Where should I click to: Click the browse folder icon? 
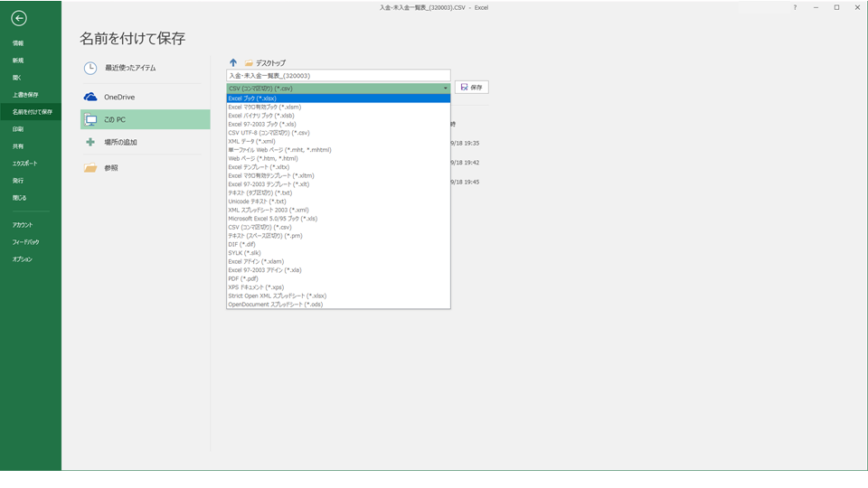click(90, 168)
